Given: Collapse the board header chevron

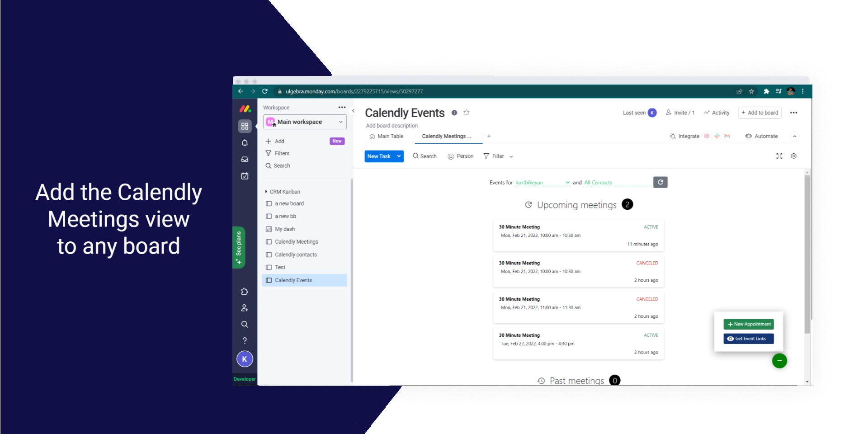Looking at the screenshot, I should [x=794, y=136].
